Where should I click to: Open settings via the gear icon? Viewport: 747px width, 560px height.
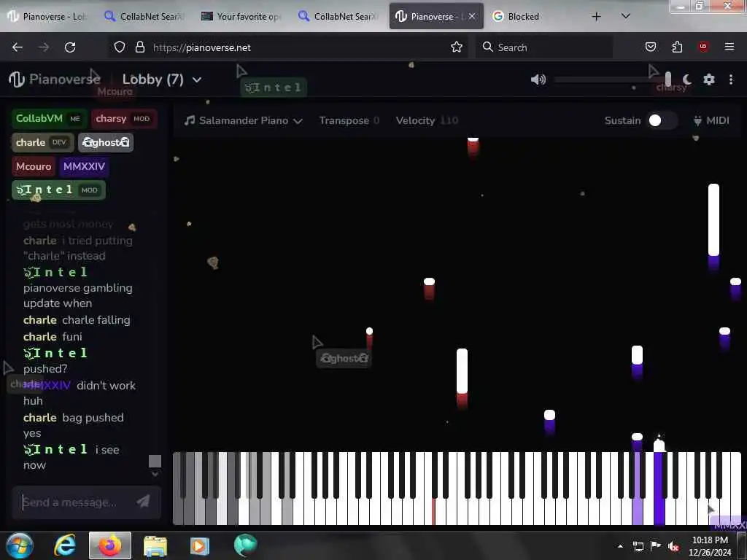tap(709, 79)
